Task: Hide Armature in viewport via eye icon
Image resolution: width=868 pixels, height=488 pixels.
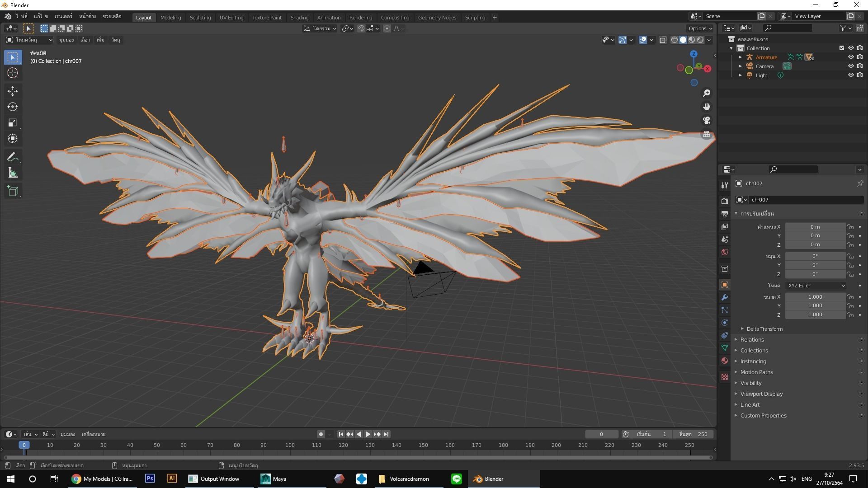Action: 851,57
